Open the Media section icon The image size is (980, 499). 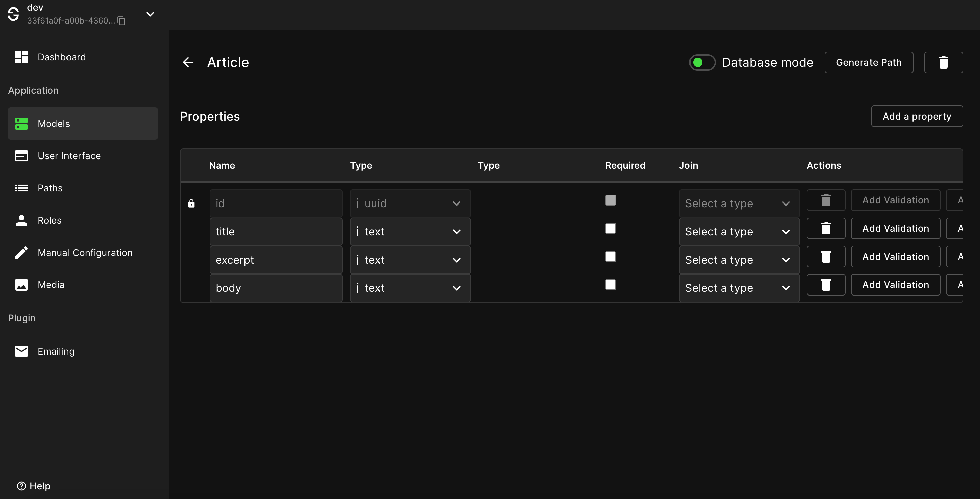(21, 284)
